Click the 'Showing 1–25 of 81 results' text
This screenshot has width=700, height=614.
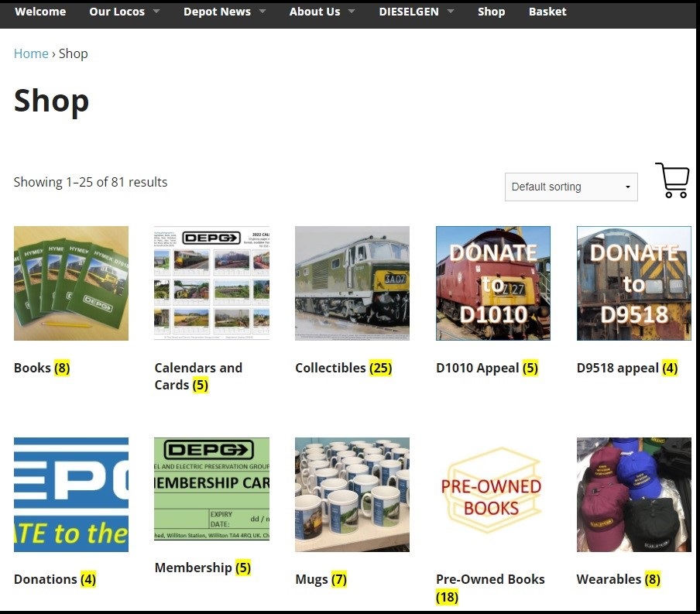pos(91,182)
